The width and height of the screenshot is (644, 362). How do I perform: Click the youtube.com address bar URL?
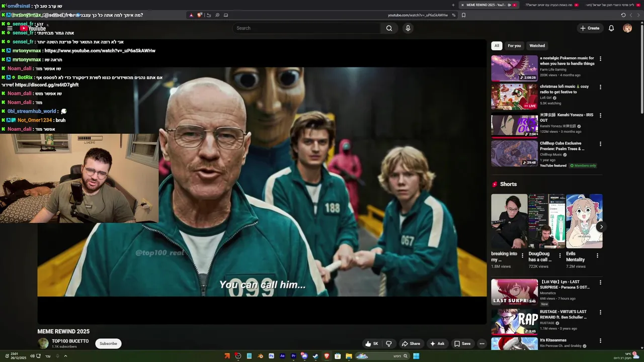point(418,15)
